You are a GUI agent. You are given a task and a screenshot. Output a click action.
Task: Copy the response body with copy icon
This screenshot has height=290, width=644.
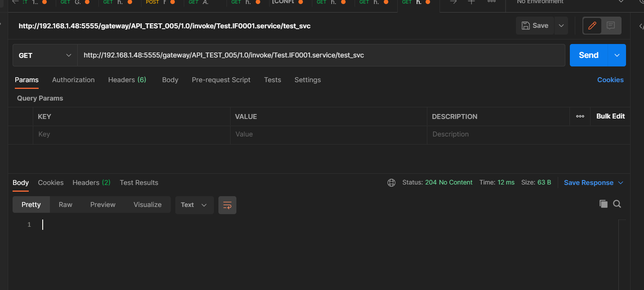(603, 204)
